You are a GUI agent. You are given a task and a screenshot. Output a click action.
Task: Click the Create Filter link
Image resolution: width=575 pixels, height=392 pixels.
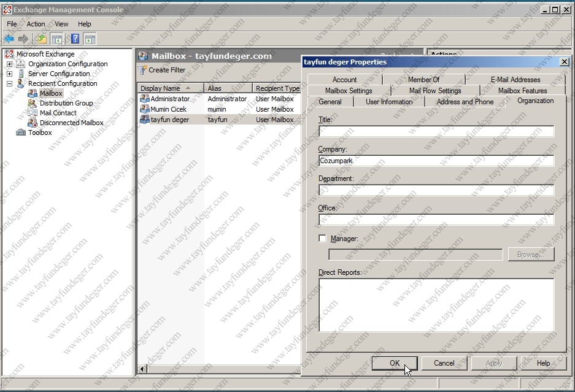pos(167,70)
